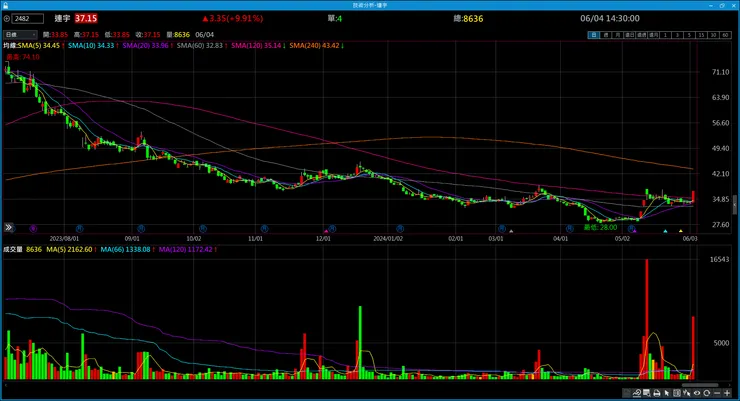The height and width of the screenshot is (401, 740).
Task: Zoom in chart with plus icon
Action: 727,393
